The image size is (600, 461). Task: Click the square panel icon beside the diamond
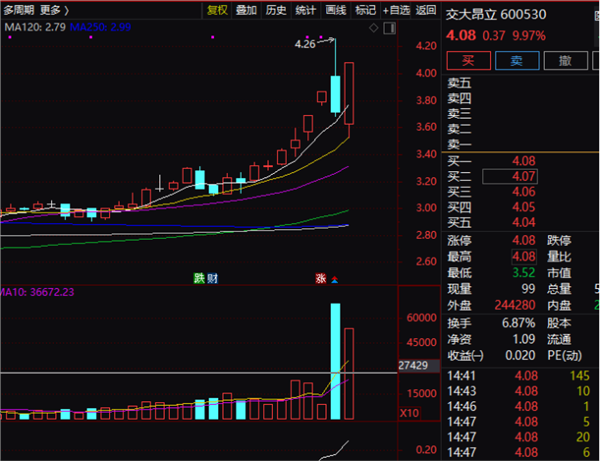click(390, 30)
